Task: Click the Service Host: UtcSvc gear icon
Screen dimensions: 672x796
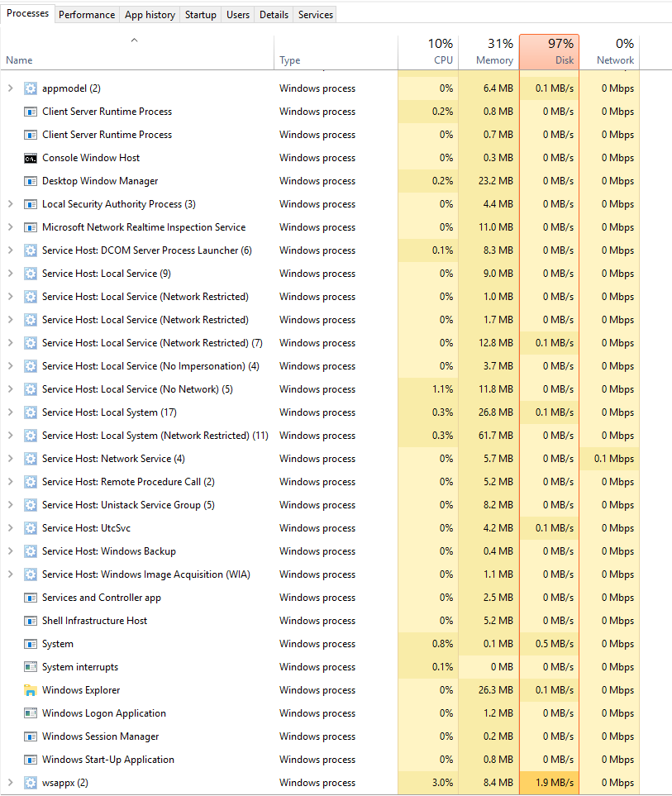Action: coord(31,528)
